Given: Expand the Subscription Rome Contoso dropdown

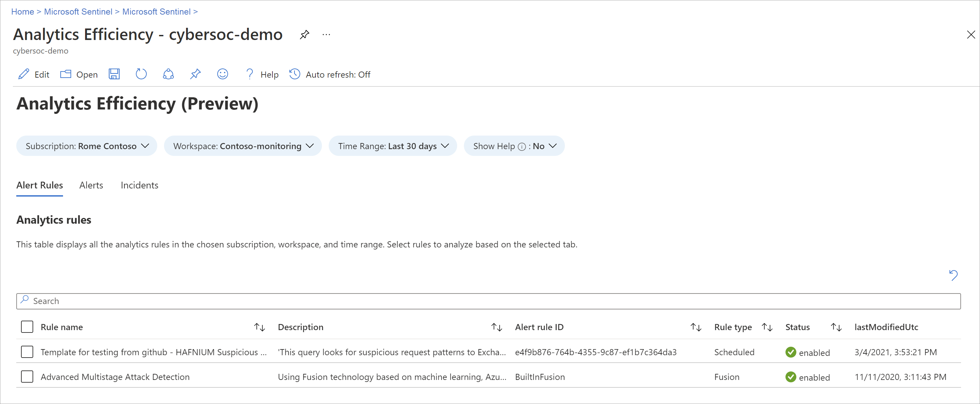Looking at the screenshot, I should pyautogui.click(x=87, y=146).
